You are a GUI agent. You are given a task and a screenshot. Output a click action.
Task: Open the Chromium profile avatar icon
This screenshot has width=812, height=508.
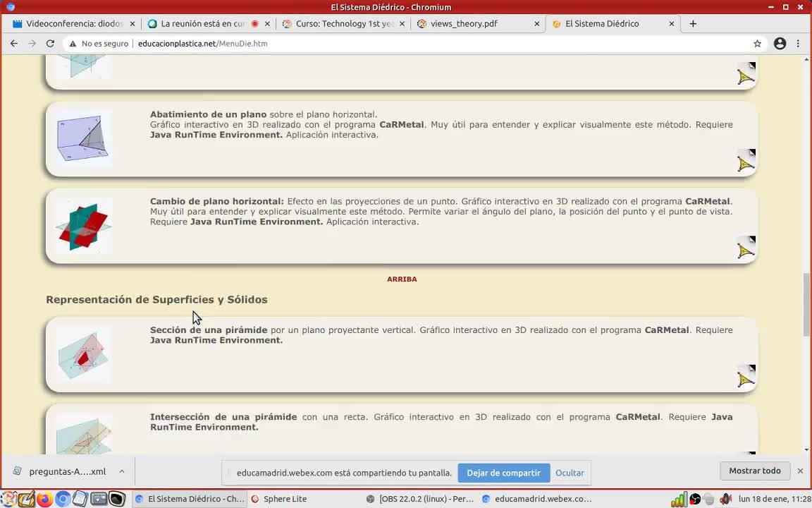[780, 44]
